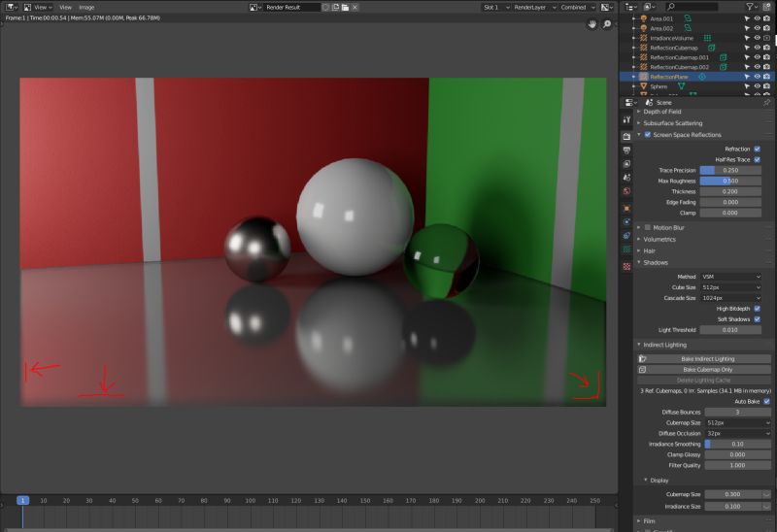
Task: Select the Sphere object in outliner
Action: pos(659,86)
